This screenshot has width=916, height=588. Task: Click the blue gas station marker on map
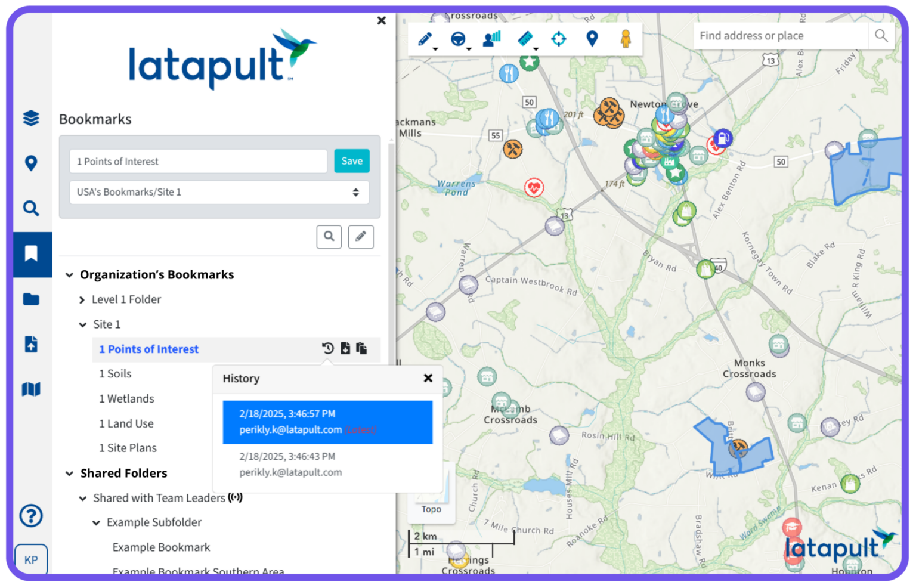pyautogui.click(x=723, y=138)
